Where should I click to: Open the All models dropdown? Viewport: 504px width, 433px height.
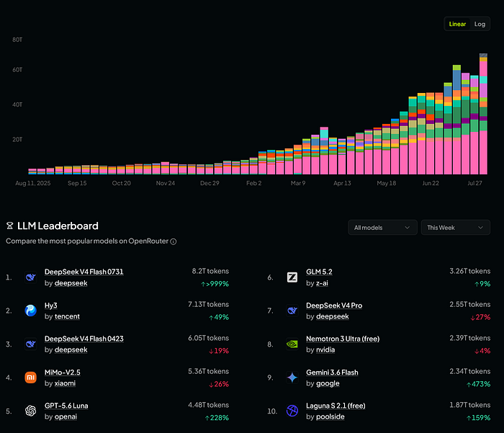382,228
